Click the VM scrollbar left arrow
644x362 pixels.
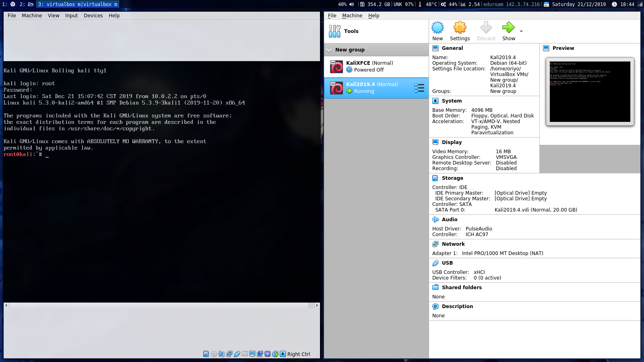[6, 306]
